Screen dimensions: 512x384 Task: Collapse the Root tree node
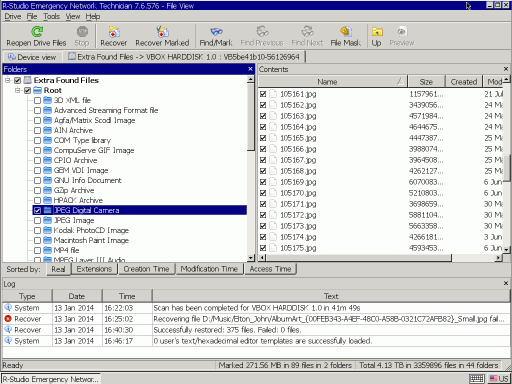point(18,90)
